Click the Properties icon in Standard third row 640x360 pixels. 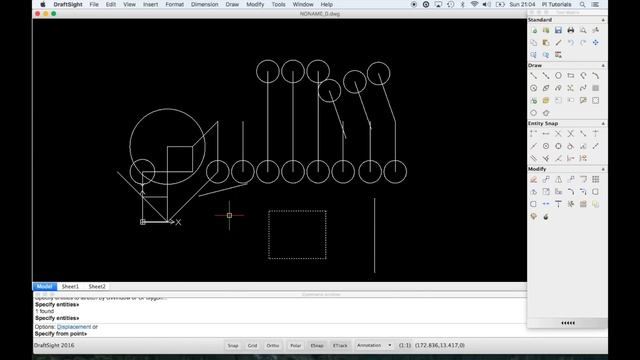[x=558, y=55]
